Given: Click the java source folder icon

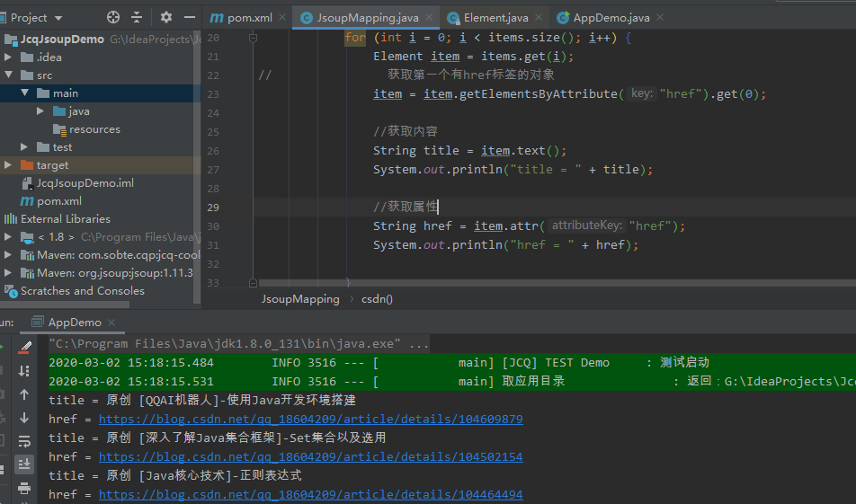Looking at the screenshot, I should [59, 111].
